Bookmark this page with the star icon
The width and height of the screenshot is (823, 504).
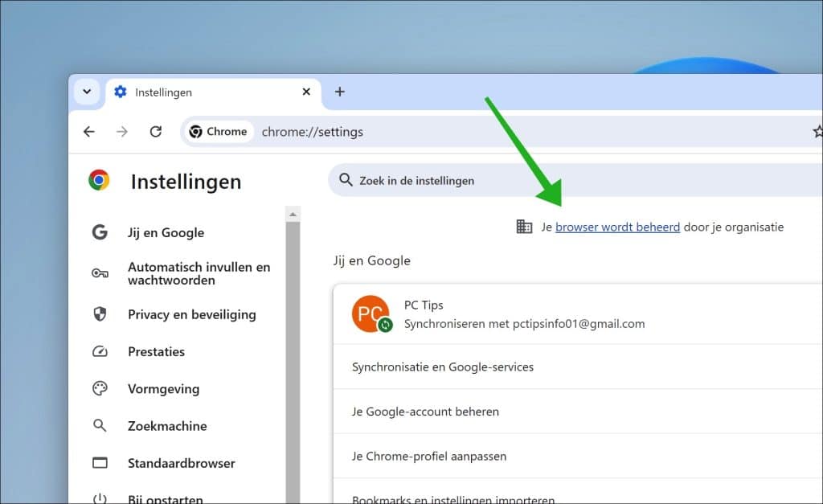coord(817,131)
